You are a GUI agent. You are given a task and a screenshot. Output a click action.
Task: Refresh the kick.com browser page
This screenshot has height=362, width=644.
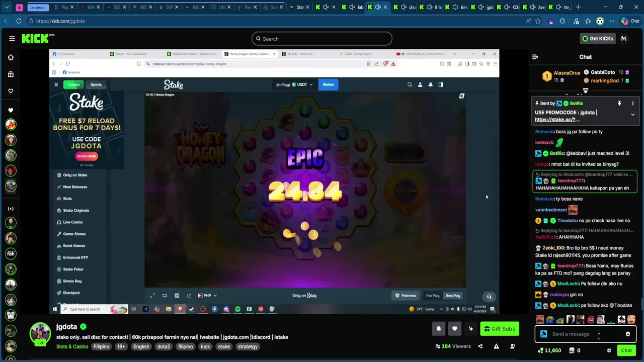[19, 21]
